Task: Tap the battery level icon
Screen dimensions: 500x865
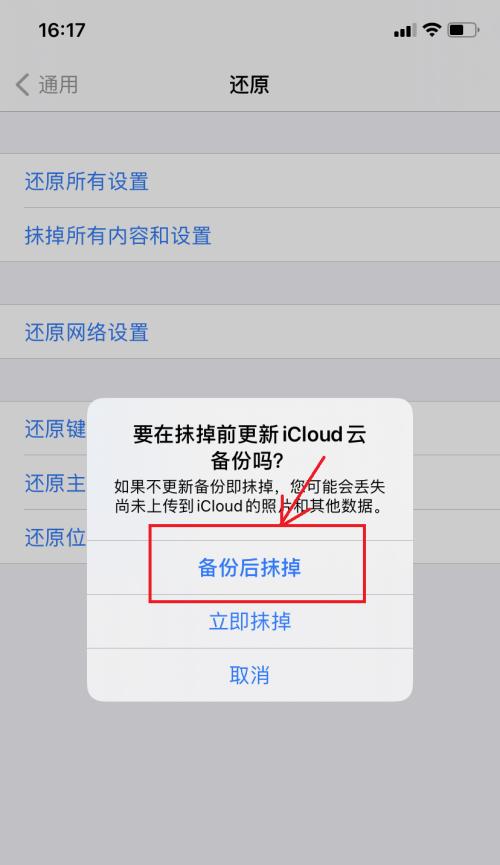Action: click(463, 30)
